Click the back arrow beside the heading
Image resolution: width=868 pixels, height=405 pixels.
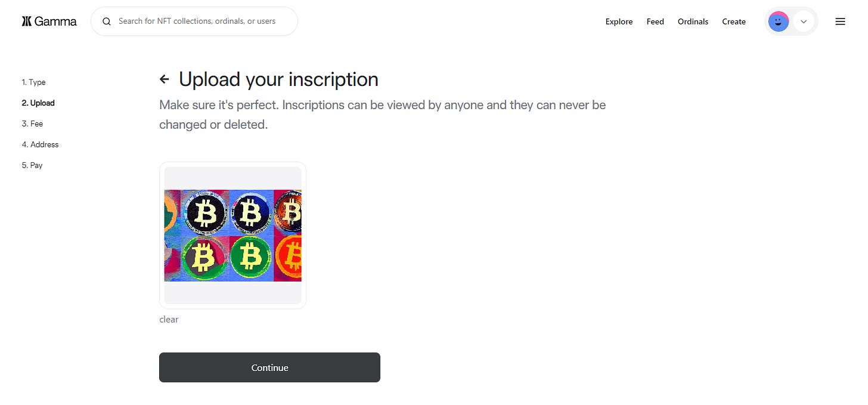(x=165, y=79)
